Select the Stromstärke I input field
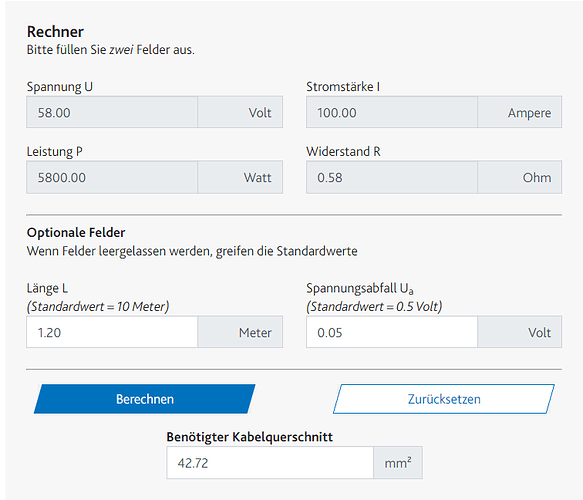This screenshot has width=583, height=500. coord(392,112)
